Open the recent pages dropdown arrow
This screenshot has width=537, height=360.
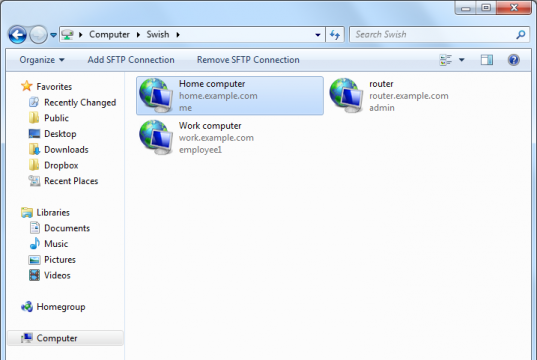pos(53,35)
